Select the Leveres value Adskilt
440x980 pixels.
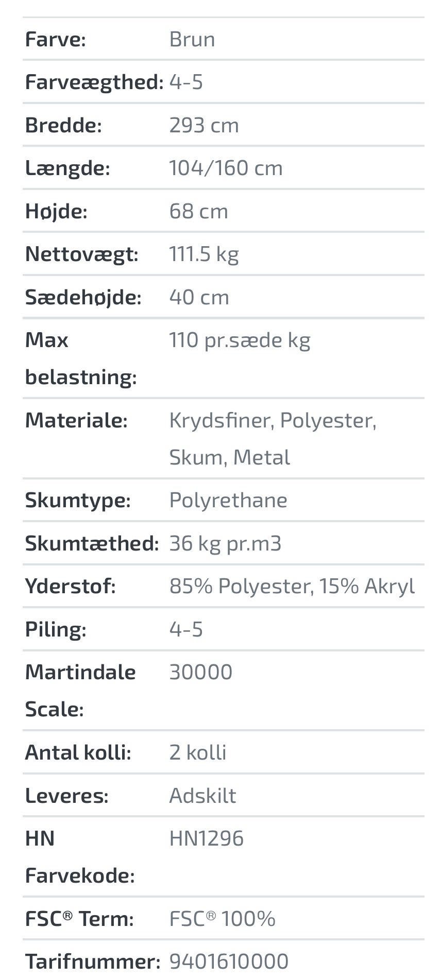[x=202, y=796]
